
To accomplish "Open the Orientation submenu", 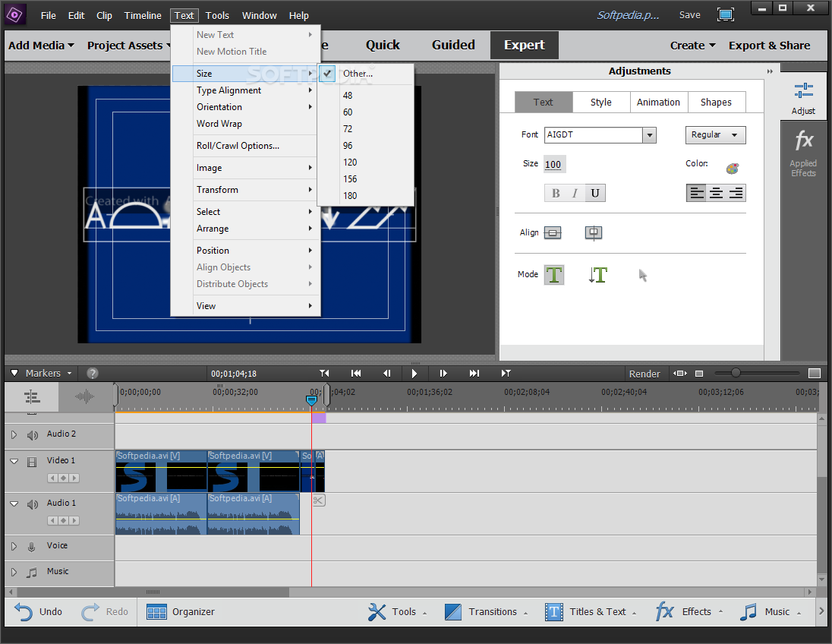I will point(246,107).
